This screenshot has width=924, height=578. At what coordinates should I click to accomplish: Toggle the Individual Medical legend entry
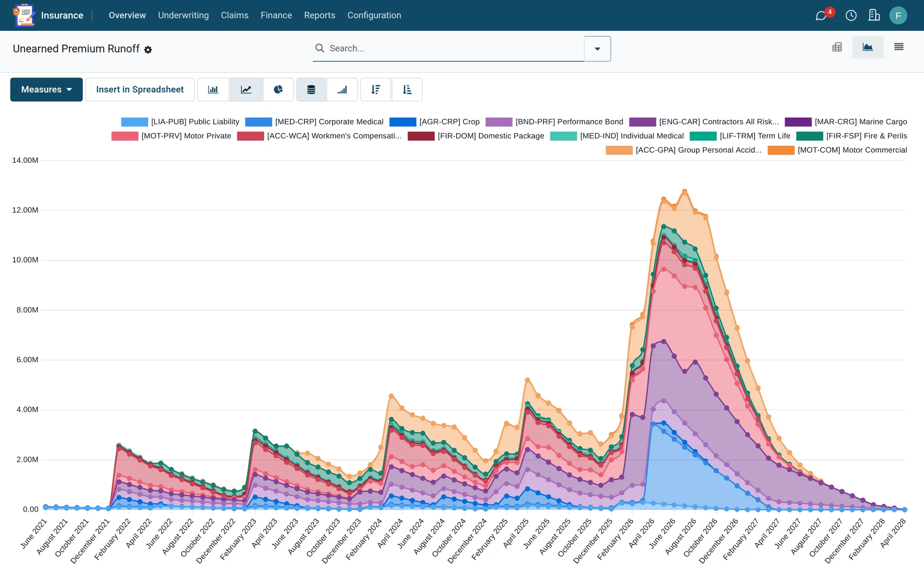(x=617, y=136)
